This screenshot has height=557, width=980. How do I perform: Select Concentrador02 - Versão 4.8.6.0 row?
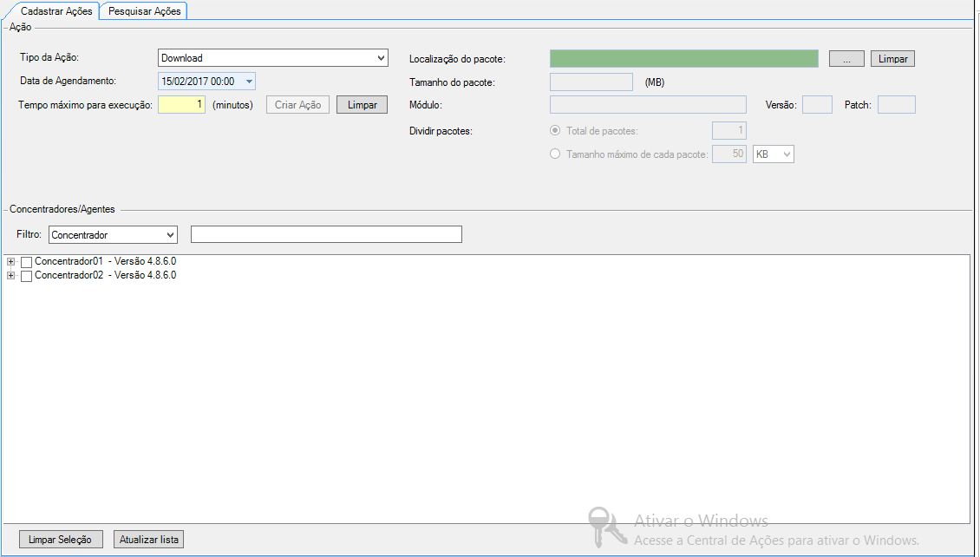coord(105,275)
